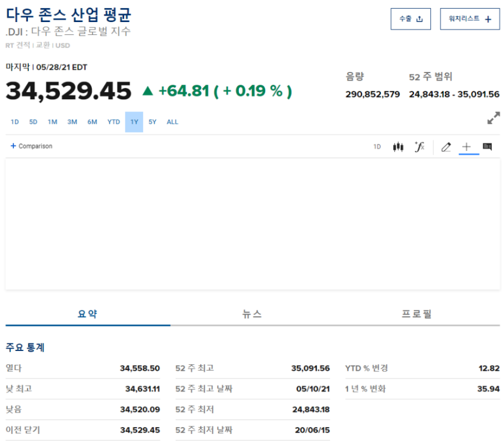Open the fx studies indicator menu
The image size is (504, 445).
tap(419, 147)
